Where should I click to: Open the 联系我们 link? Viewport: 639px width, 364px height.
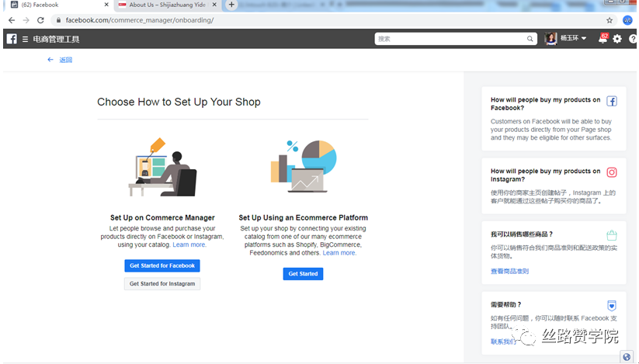pos(503,341)
